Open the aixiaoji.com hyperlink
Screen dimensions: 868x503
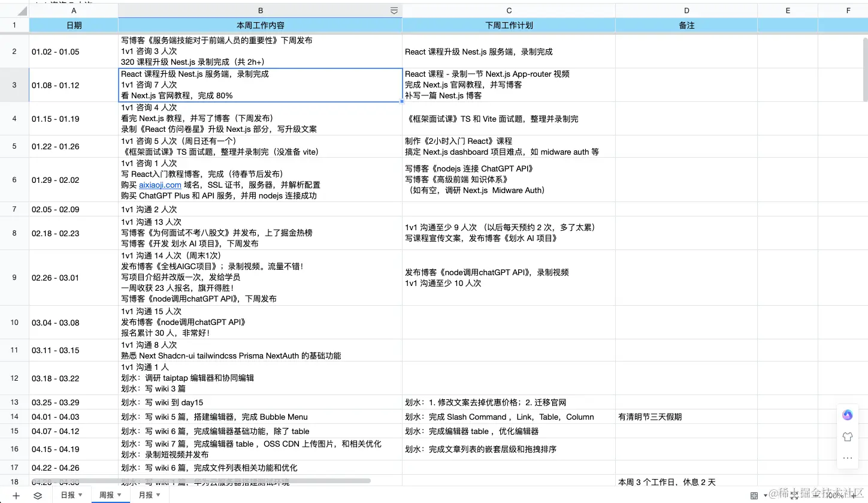pos(160,185)
